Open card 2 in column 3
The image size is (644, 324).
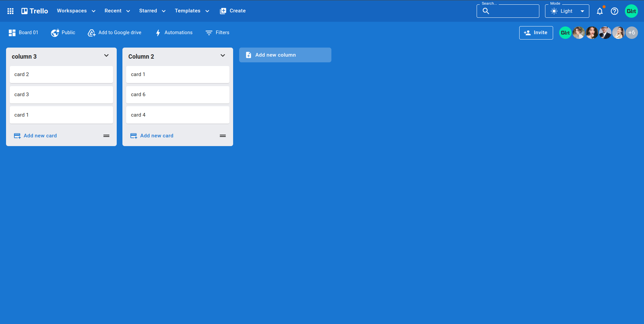(61, 74)
